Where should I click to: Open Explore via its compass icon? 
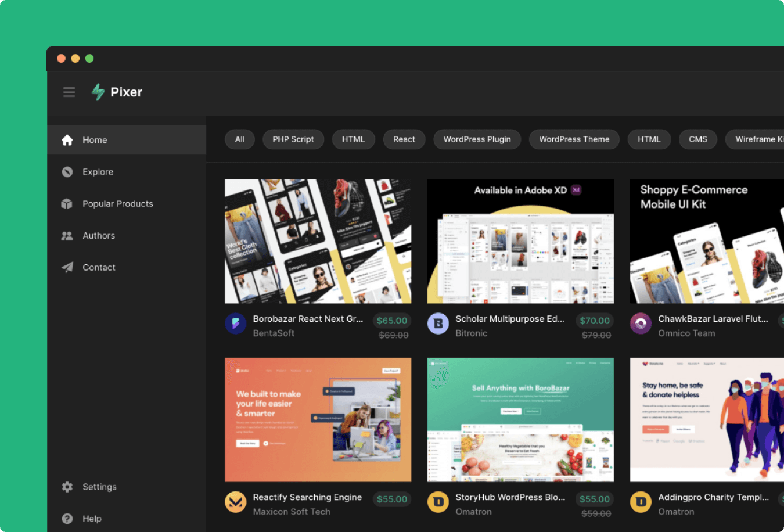tap(67, 172)
